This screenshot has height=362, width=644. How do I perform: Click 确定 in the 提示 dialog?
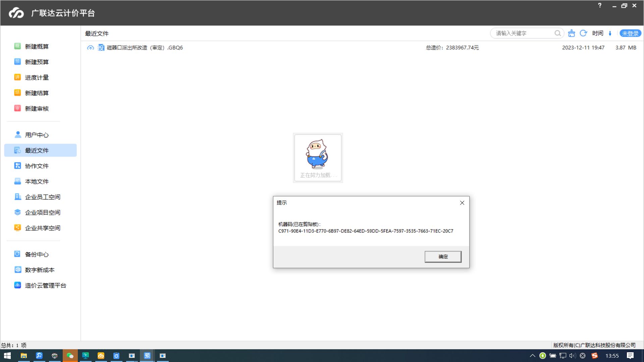(443, 256)
